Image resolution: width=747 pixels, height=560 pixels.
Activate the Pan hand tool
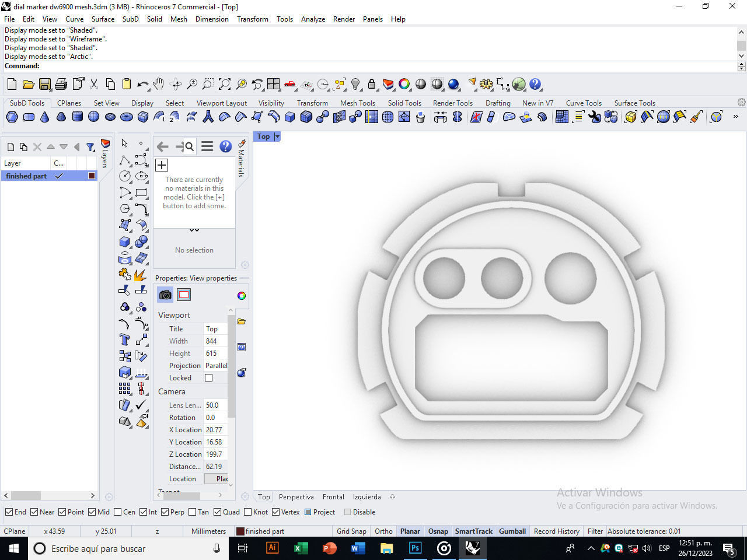coord(158,85)
